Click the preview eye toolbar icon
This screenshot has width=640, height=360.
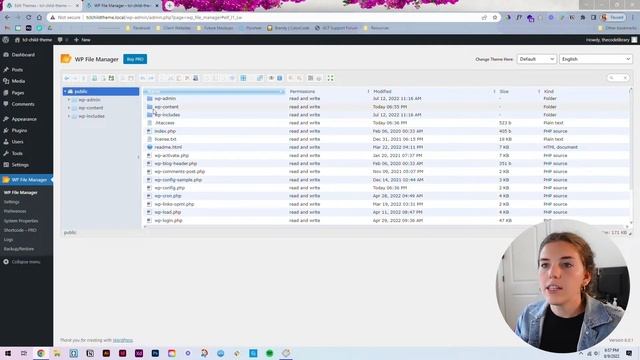(x=271, y=78)
